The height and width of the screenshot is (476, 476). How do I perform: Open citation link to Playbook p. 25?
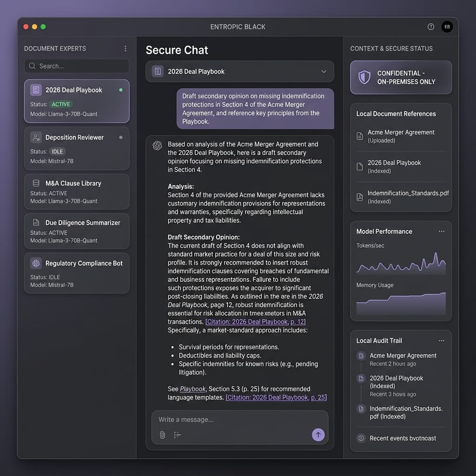276,397
